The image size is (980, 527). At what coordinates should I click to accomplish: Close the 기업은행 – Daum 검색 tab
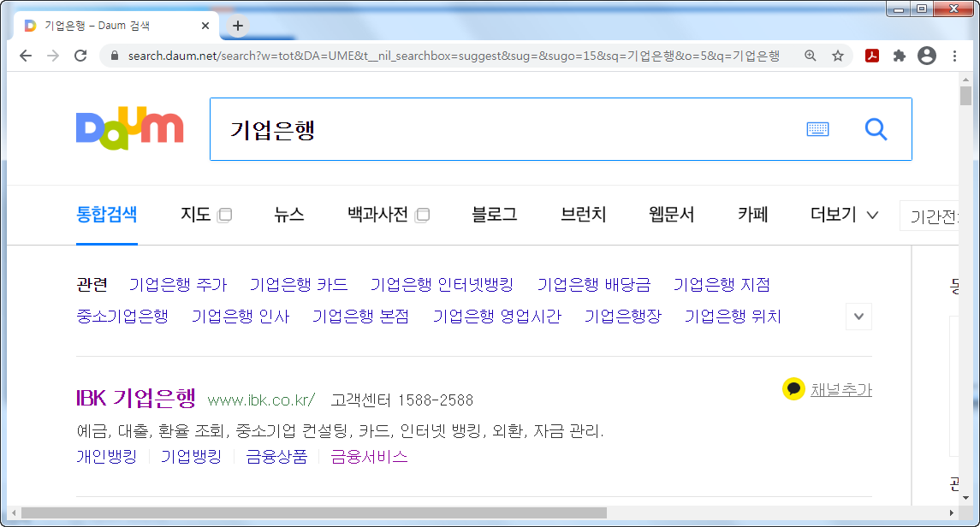[205, 26]
